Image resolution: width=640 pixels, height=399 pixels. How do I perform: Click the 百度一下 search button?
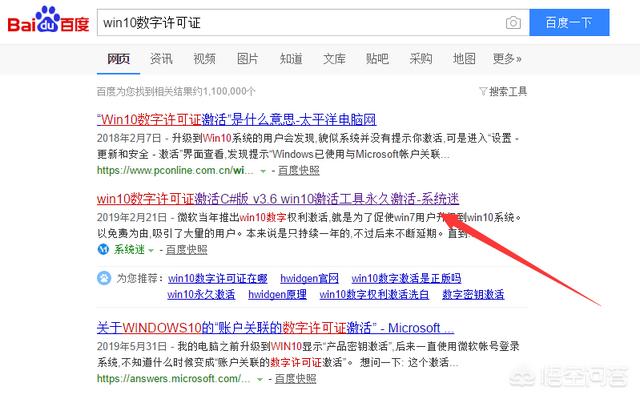click(569, 22)
